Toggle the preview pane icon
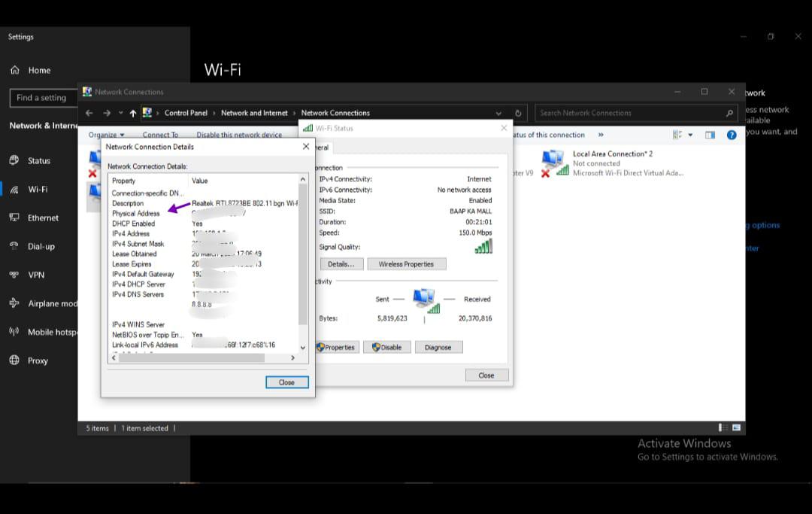Screen dimensions: 812x514 (710, 135)
